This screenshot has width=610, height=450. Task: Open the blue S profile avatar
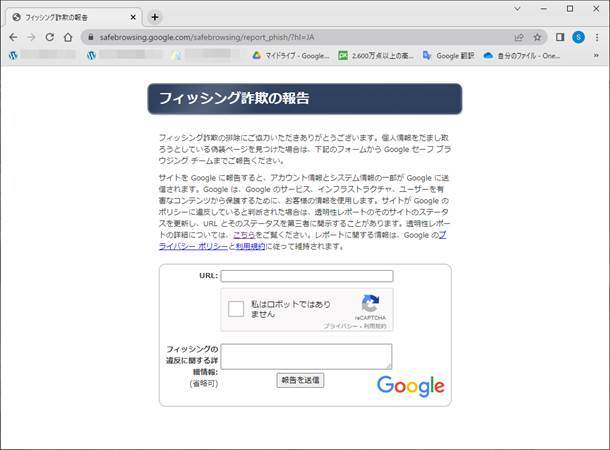578,37
